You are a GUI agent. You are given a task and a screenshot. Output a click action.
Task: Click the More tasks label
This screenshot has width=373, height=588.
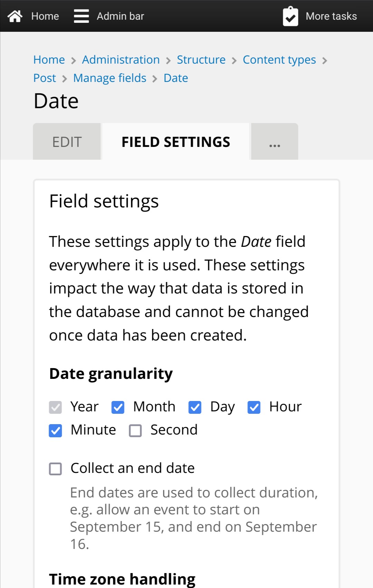pyautogui.click(x=331, y=16)
